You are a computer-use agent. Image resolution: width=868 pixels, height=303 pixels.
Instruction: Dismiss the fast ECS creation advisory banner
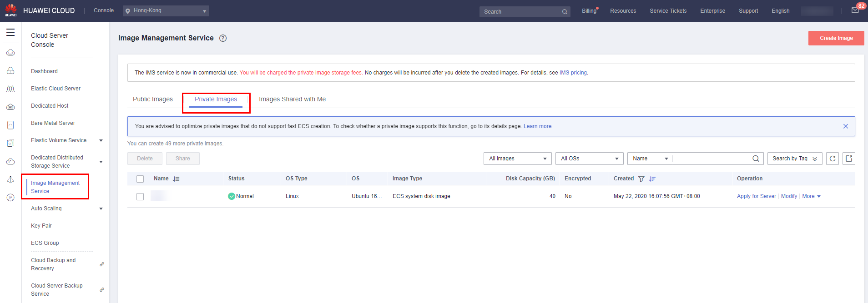846,126
